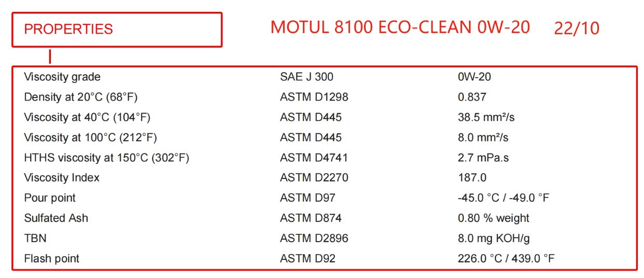Click the Flash point row label
644x278 pixels.
click(x=52, y=258)
